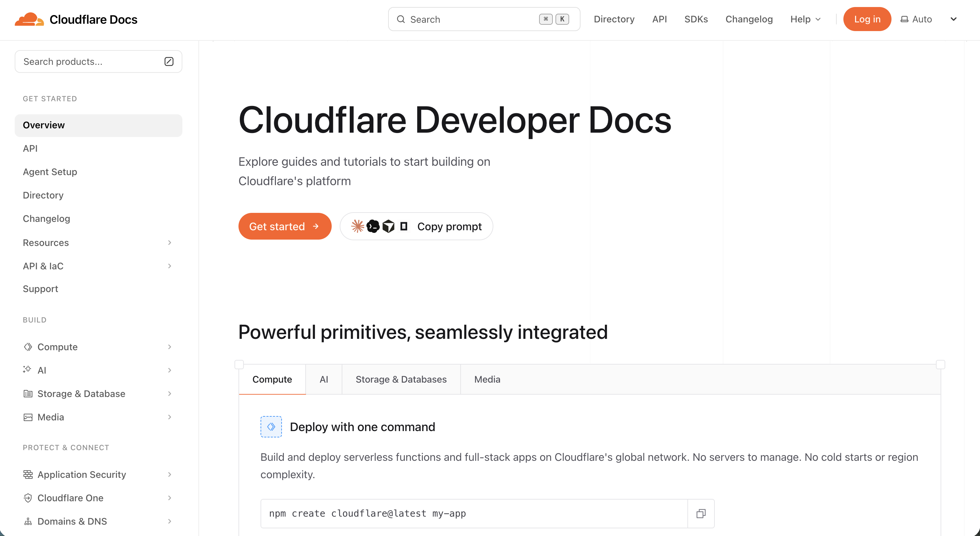Click the edit icon in Search products field

click(x=169, y=61)
